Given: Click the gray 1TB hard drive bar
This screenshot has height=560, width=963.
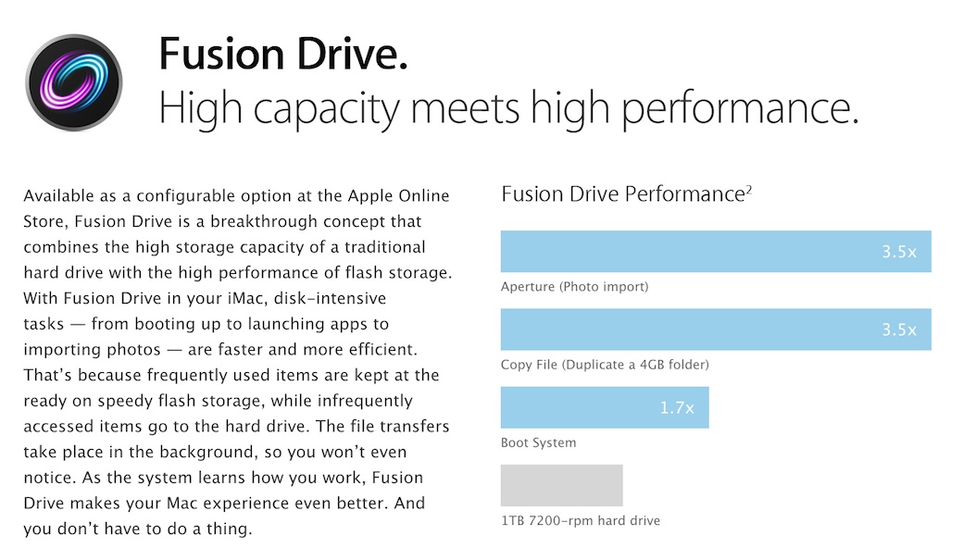Looking at the screenshot, I should point(561,485).
